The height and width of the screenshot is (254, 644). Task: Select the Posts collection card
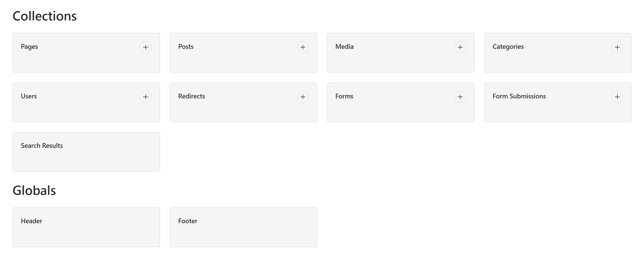click(243, 53)
